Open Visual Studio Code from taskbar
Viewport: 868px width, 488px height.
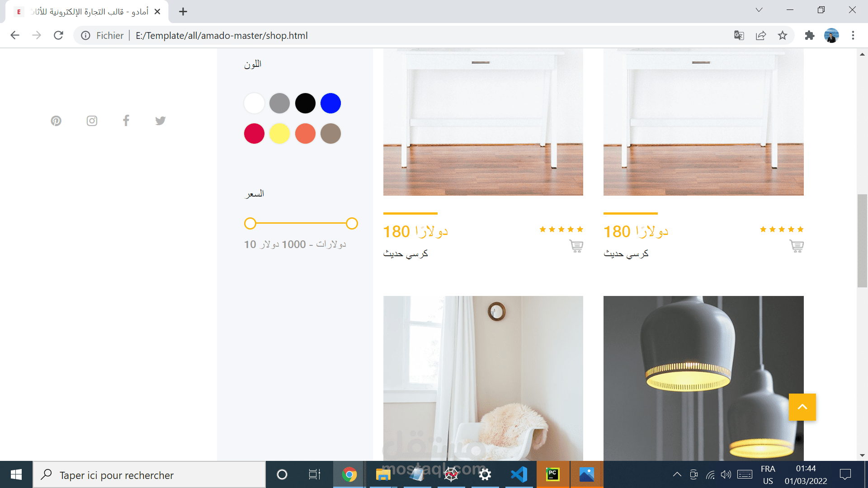point(519,474)
